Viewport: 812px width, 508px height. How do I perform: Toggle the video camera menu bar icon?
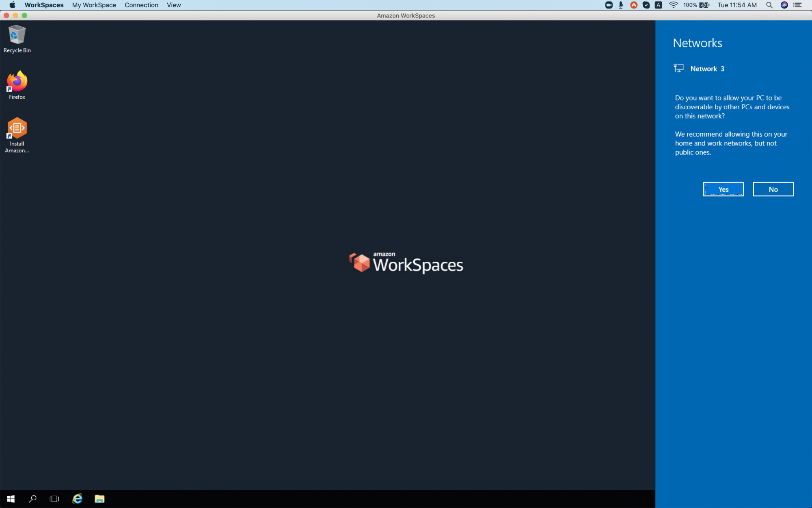pos(608,5)
